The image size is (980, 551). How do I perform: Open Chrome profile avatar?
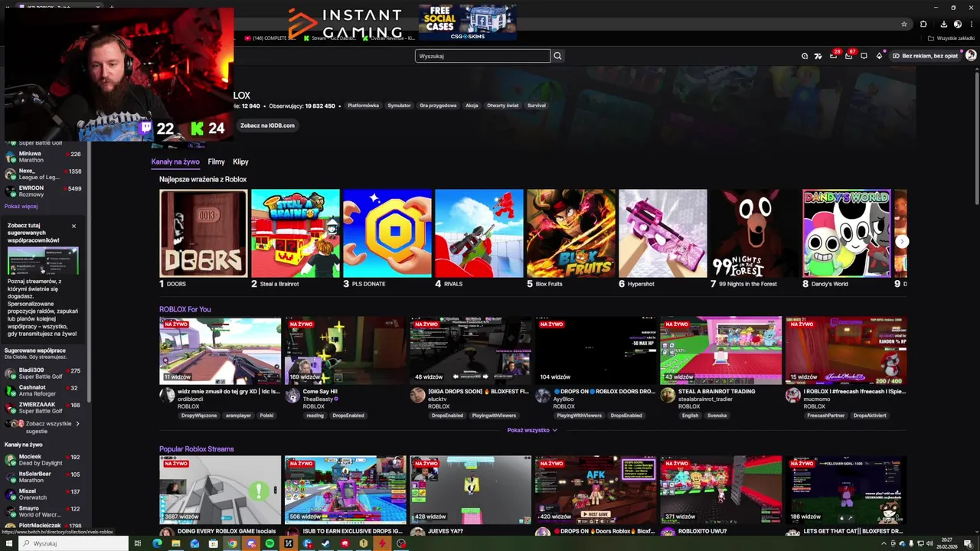point(957,24)
